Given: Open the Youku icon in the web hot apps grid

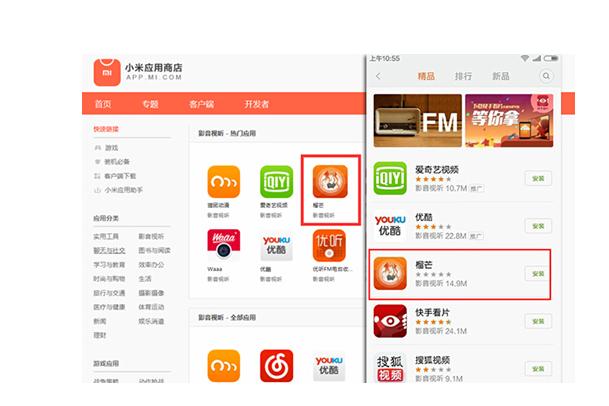Looking at the screenshot, I should [276, 246].
